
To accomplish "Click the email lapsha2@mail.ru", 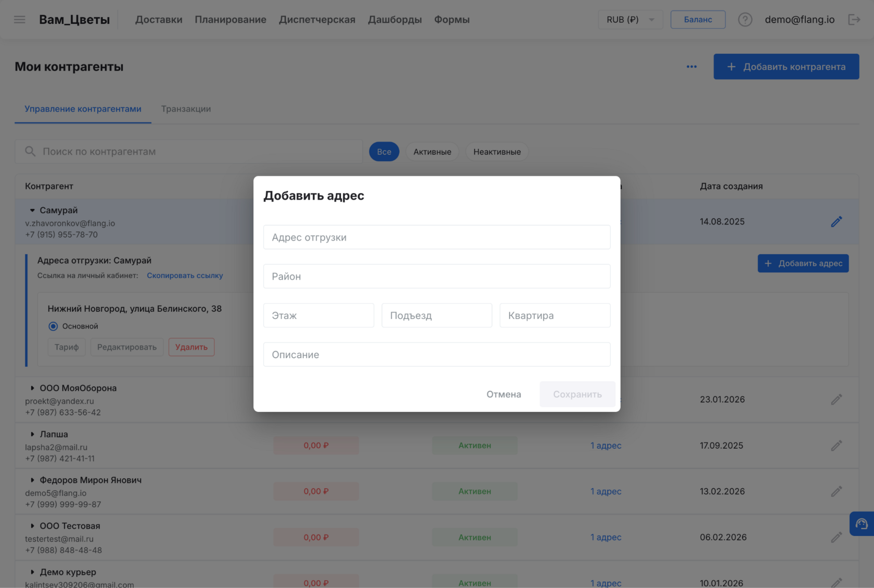I will (56, 447).
